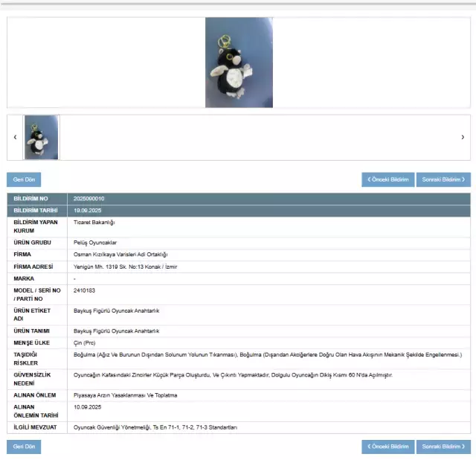Open the large owl keychain product photo
This screenshot has height=460, width=476.
(239, 63)
